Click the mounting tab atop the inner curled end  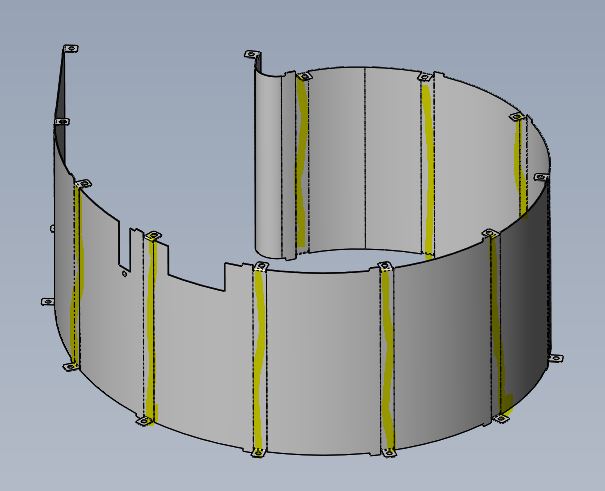251,55
